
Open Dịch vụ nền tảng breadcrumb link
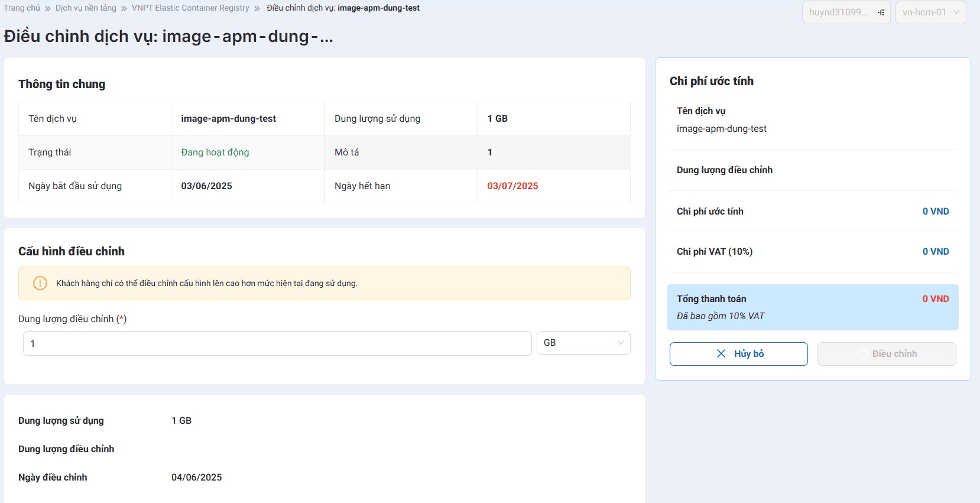point(86,8)
